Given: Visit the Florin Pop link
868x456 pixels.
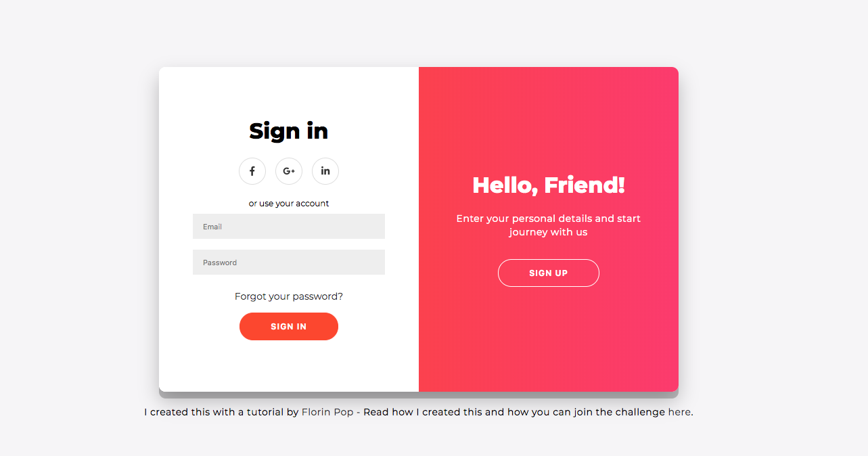Looking at the screenshot, I should (327, 411).
